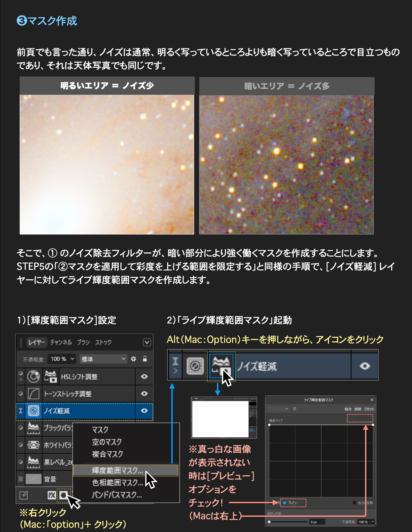Open the layer opacity 100 % dropdown in the Layers panel
Viewport: 412px width, 532px height.
[x=62, y=359]
